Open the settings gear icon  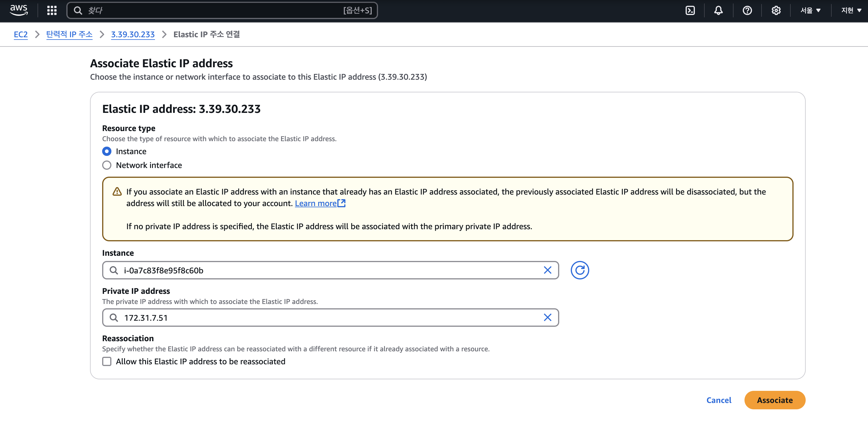pos(776,10)
